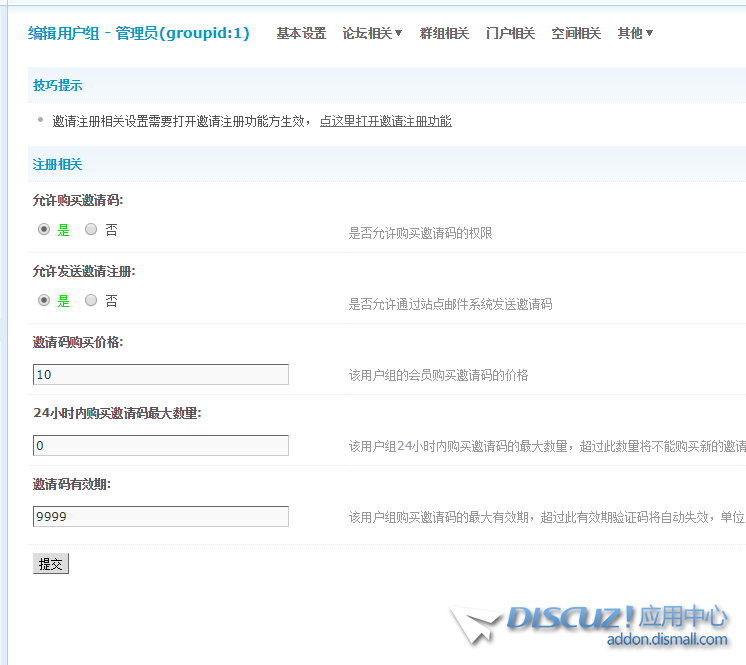Expand the 其他 dropdown menu

point(635,34)
